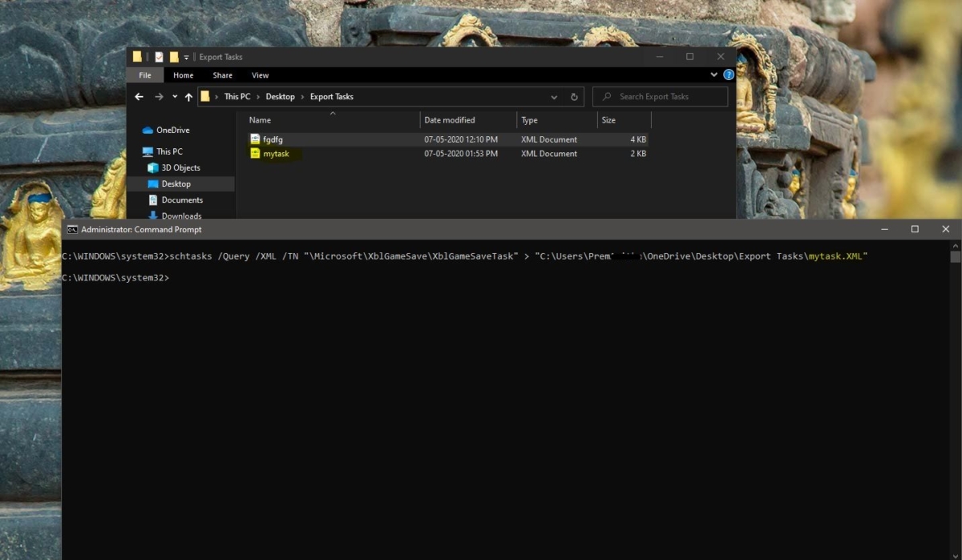Go up one folder level
This screenshot has width=962, height=560.
(188, 97)
